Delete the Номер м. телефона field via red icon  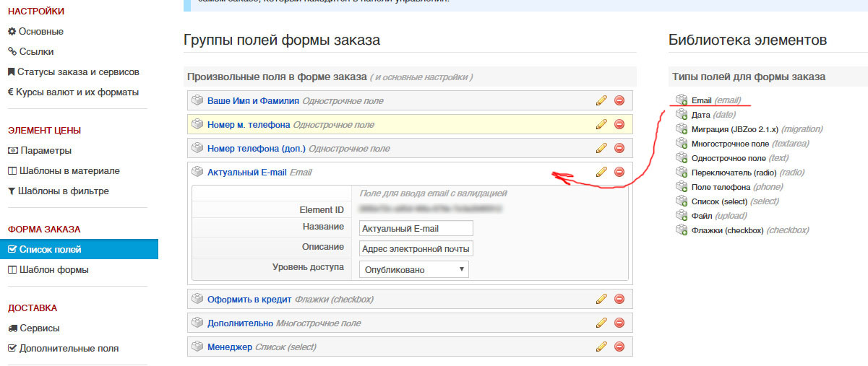click(x=619, y=125)
